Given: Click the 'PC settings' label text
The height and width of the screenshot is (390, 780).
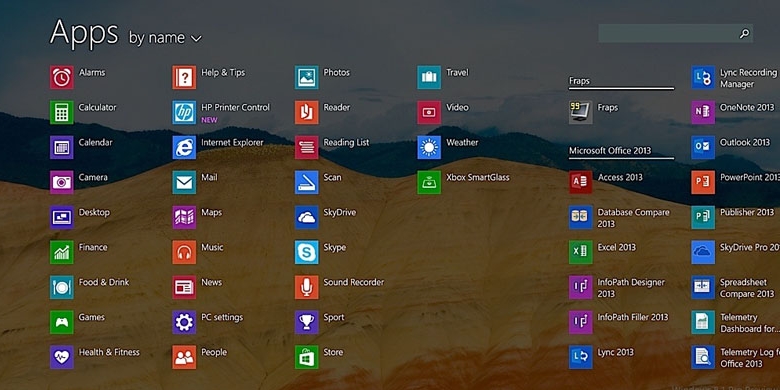Looking at the screenshot, I should tap(222, 317).
